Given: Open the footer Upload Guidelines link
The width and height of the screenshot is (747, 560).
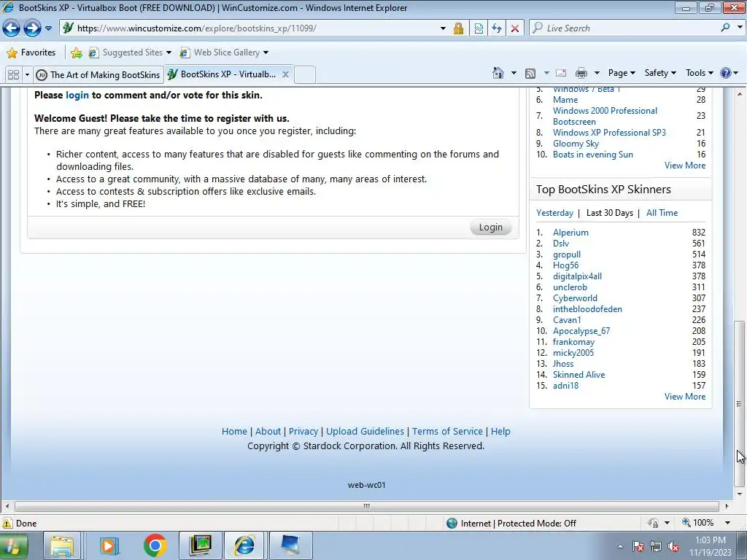Looking at the screenshot, I should click(365, 432).
